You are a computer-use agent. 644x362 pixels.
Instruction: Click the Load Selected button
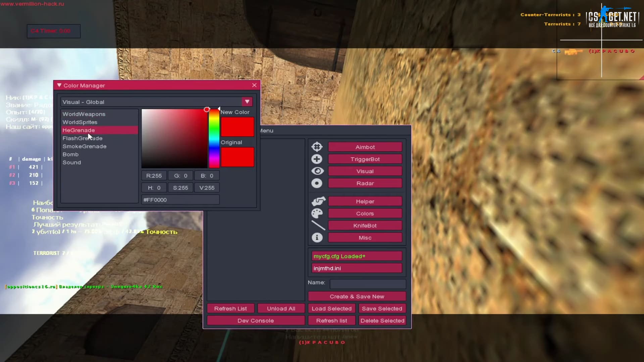point(332,308)
